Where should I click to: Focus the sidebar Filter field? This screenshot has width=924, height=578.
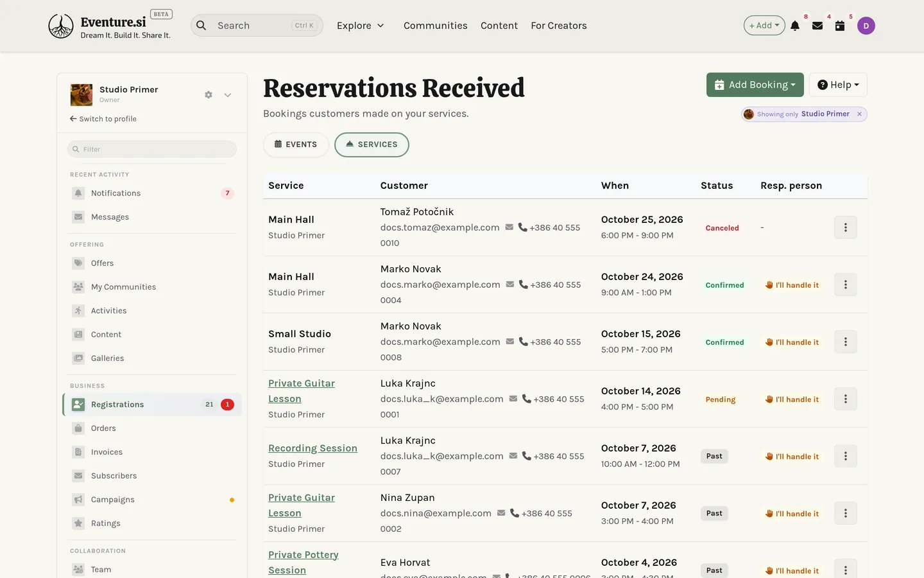152,149
